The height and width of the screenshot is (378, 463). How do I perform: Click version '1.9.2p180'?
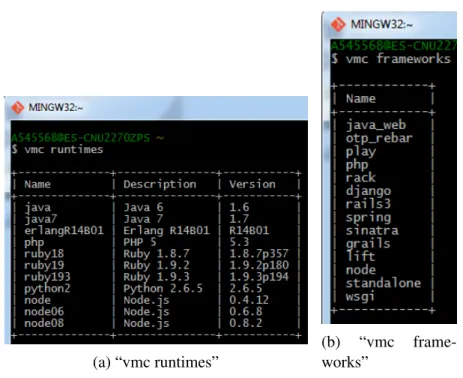259,265
